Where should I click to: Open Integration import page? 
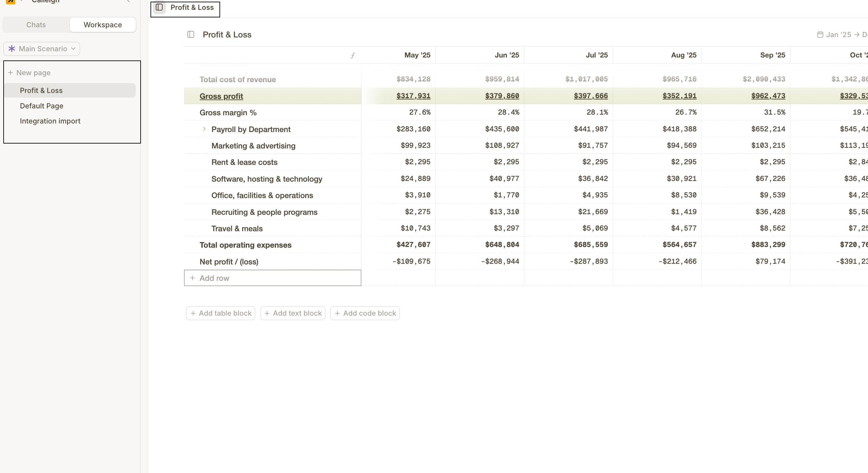click(70, 121)
